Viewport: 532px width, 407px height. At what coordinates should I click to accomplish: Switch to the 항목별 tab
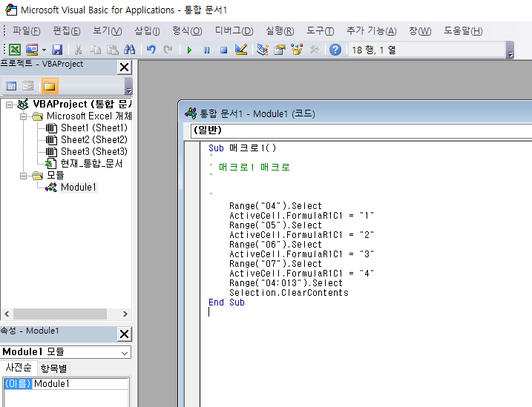pyautogui.click(x=53, y=368)
